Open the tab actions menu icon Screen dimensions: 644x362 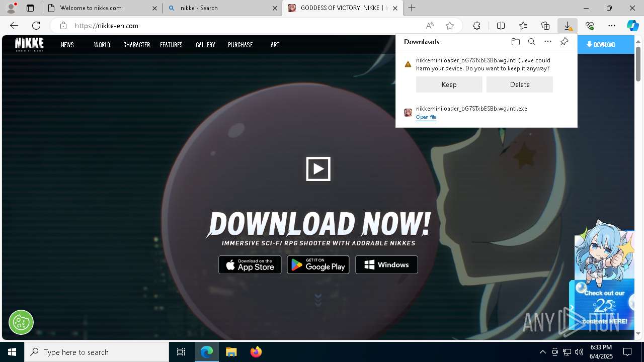pyautogui.click(x=30, y=8)
